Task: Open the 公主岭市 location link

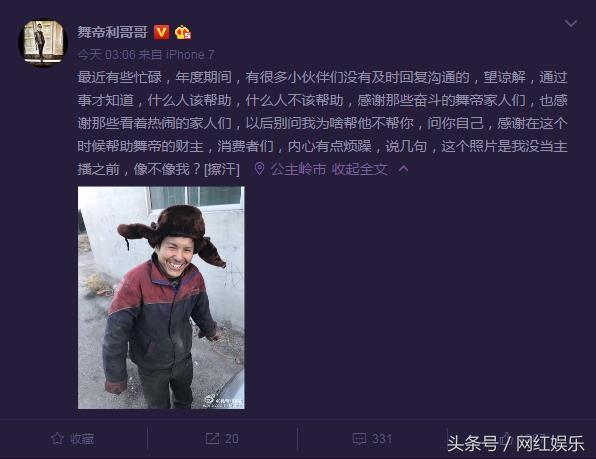Action: tap(298, 169)
